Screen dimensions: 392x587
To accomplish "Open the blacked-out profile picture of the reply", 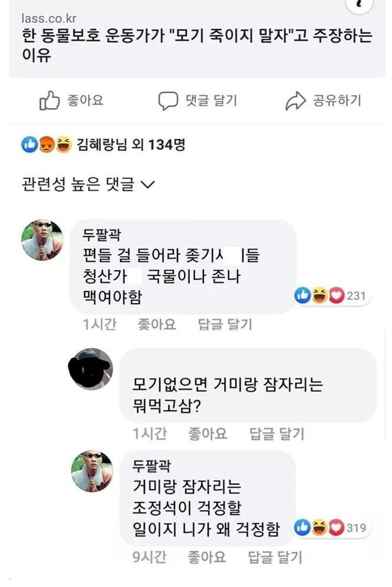I will [x=90, y=369].
